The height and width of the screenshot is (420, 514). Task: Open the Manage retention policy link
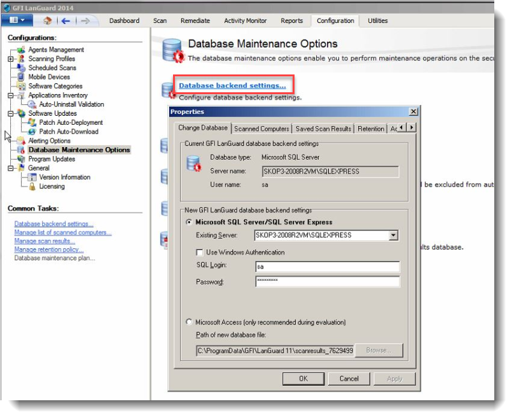click(49, 250)
